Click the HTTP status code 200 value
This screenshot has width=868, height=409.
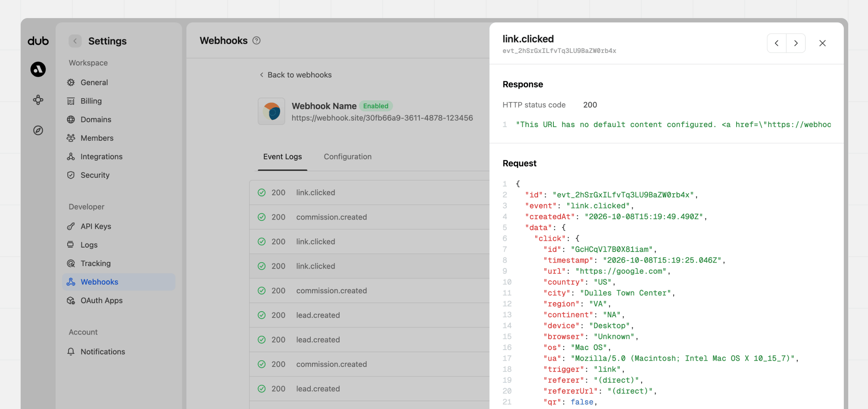590,105
